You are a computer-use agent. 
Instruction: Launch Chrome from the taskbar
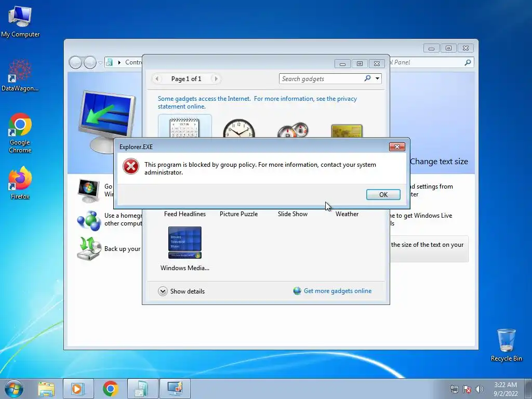click(x=110, y=389)
